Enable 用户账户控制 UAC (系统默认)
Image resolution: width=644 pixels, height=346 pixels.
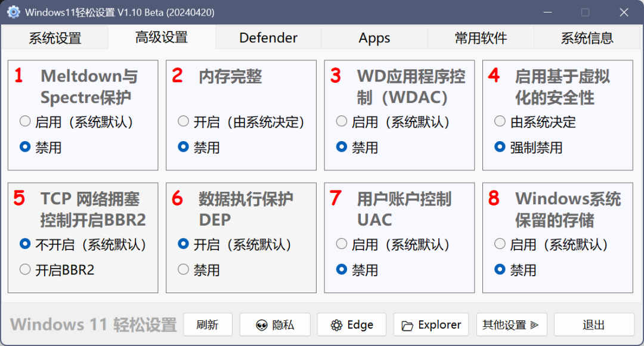click(342, 244)
